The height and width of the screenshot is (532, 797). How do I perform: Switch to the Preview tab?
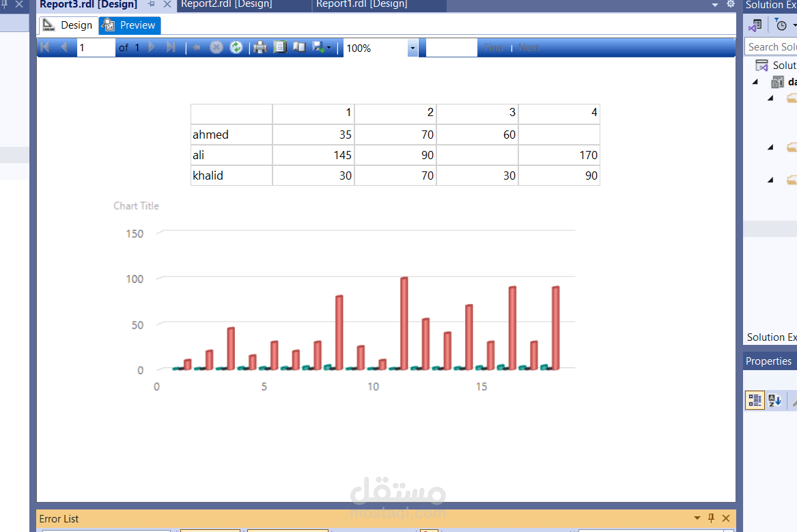pos(130,25)
